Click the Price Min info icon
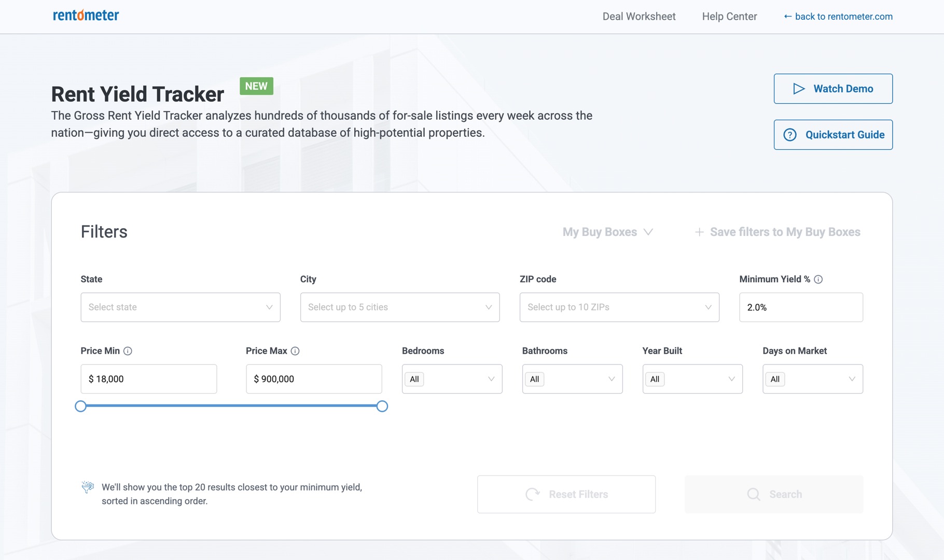Viewport: 944px width, 560px height. 128,351
